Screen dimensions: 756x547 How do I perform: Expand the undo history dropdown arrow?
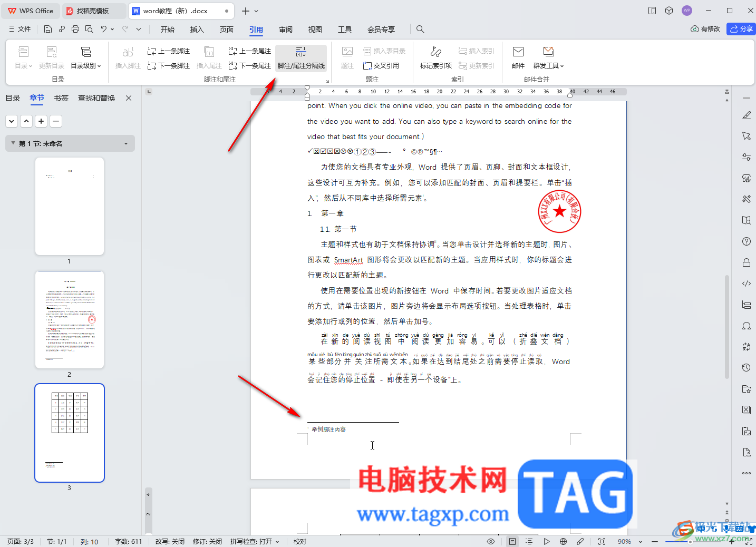click(x=112, y=30)
